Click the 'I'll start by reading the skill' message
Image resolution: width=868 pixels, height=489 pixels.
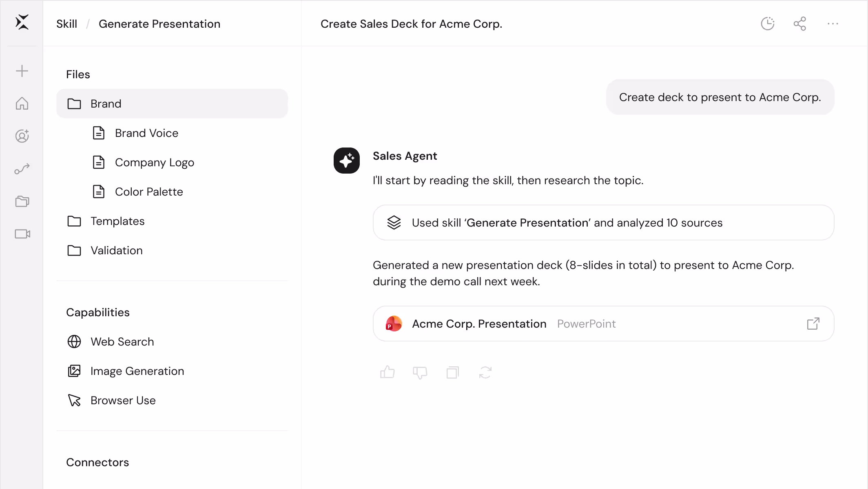[x=508, y=181]
